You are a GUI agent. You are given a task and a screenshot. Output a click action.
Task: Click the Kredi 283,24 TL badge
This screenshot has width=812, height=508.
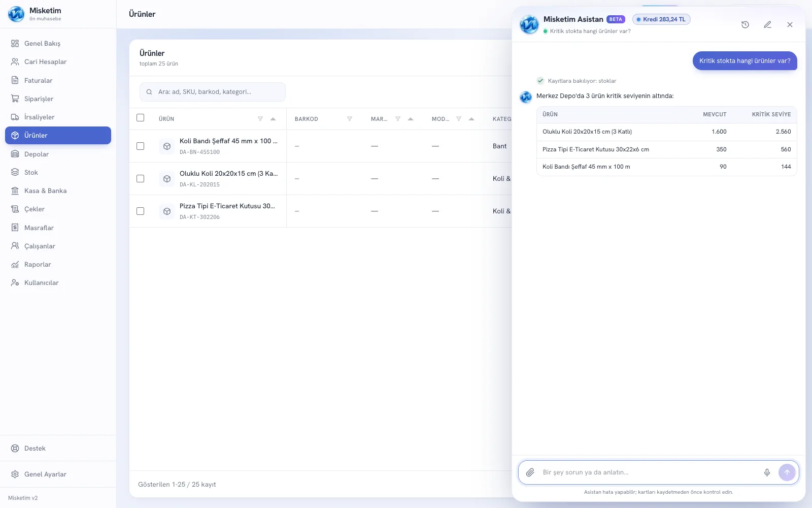pyautogui.click(x=661, y=19)
